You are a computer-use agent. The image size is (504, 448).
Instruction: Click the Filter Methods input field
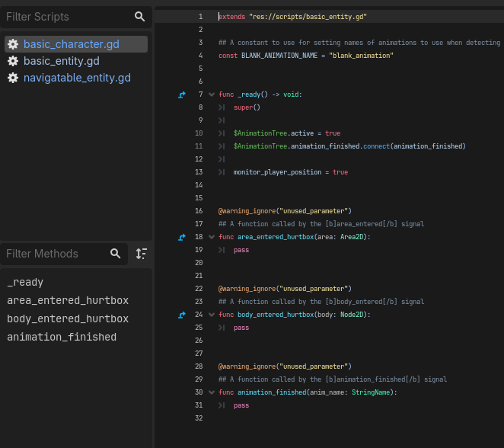click(x=64, y=254)
